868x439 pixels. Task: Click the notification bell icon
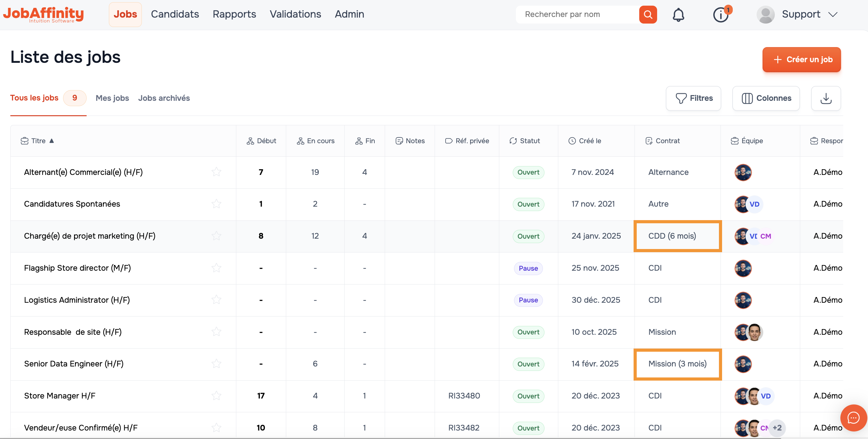click(678, 15)
